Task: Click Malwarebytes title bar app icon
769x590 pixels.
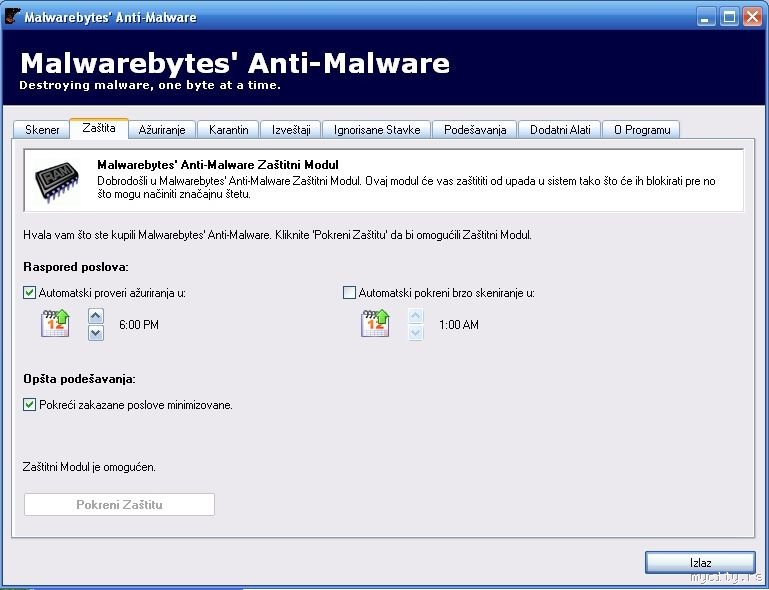Action: tap(12, 17)
